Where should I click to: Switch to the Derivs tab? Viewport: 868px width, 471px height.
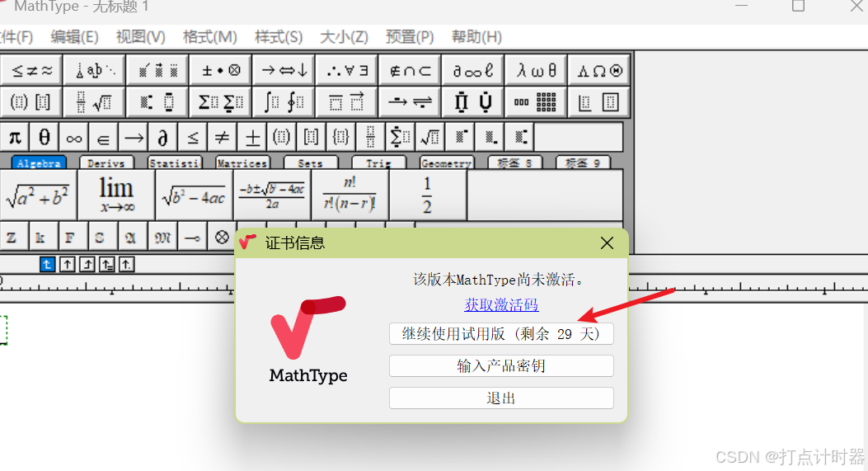(x=106, y=162)
